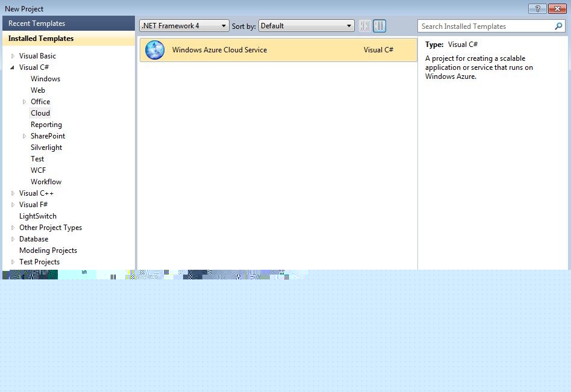
Task: Expand the Other Project Types node
Action: (x=13, y=228)
